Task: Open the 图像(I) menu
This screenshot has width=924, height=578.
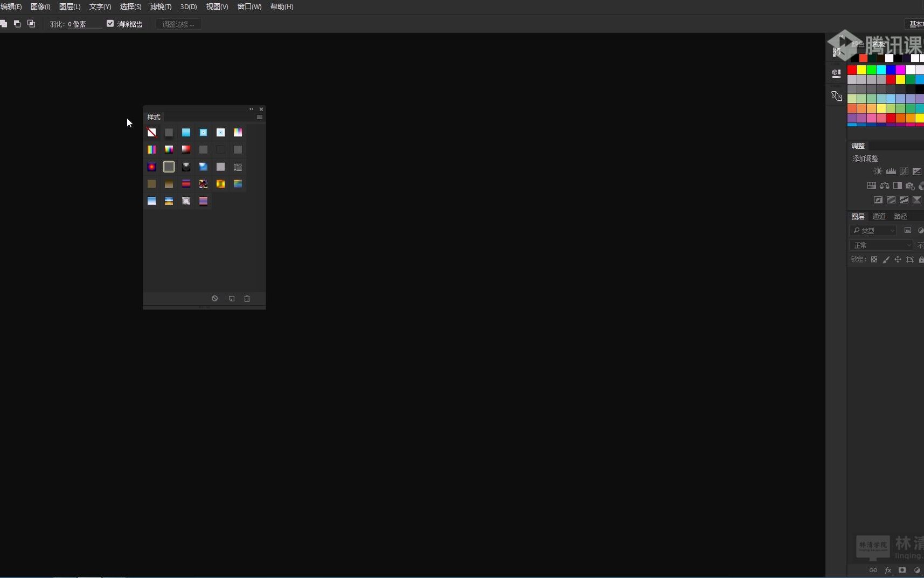Action: pyautogui.click(x=40, y=7)
